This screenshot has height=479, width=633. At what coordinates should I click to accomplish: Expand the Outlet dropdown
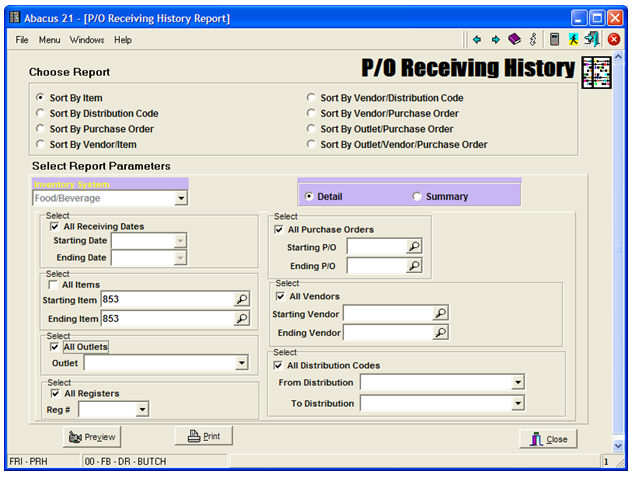(241, 364)
